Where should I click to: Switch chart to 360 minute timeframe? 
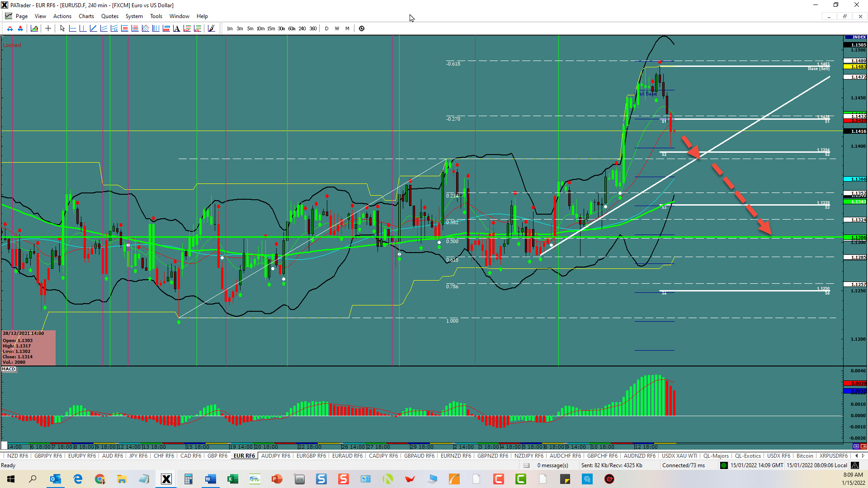313,28
